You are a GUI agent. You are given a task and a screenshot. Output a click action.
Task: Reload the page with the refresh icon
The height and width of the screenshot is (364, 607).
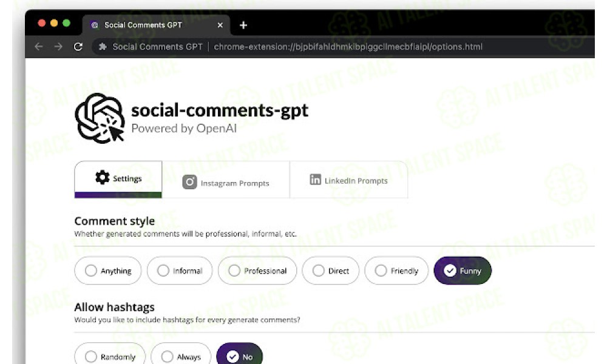(x=78, y=47)
